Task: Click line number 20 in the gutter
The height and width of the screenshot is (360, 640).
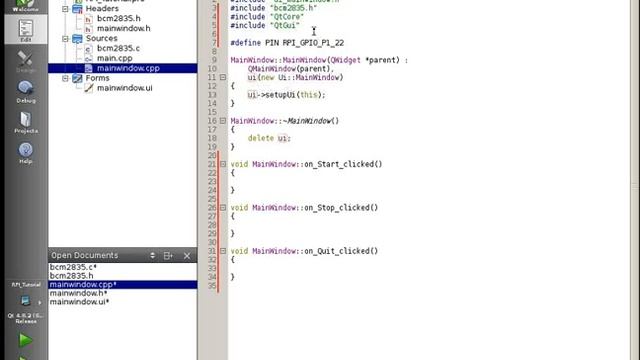Action: click(212, 156)
